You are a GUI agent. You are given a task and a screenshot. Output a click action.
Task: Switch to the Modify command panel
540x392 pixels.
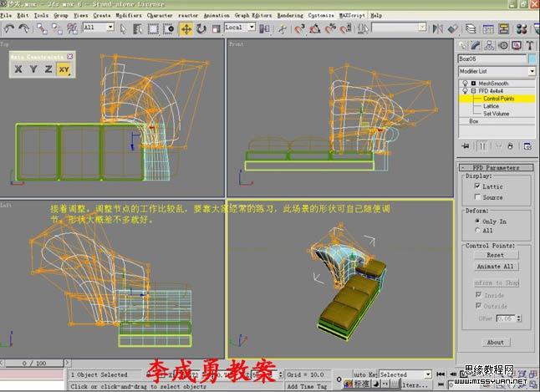coord(476,45)
